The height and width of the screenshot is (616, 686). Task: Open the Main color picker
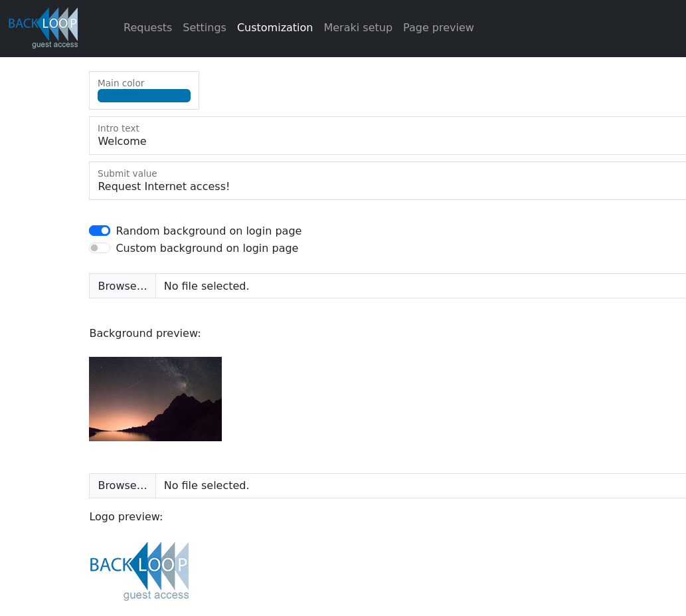pyautogui.click(x=144, y=96)
